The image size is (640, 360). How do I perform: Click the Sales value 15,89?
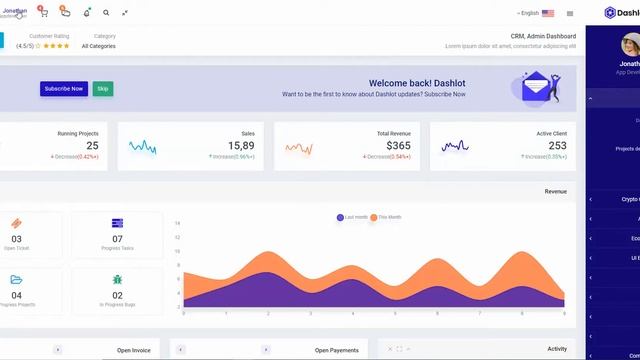pos(241,146)
